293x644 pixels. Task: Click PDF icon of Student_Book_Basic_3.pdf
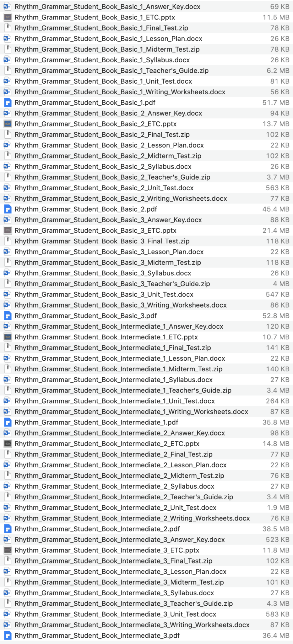pyautogui.click(x=7, y=316)
